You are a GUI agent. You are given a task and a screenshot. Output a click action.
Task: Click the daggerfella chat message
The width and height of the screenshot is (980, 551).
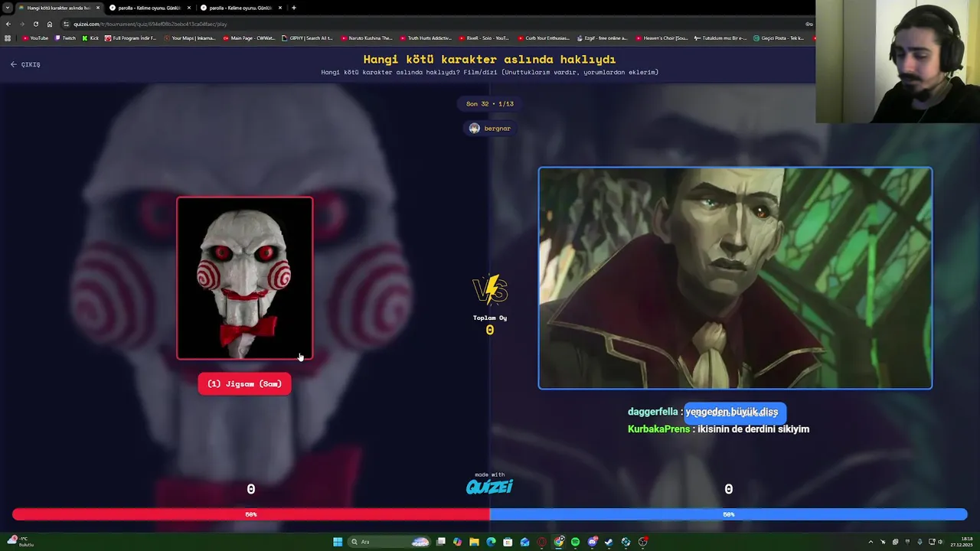703,412
